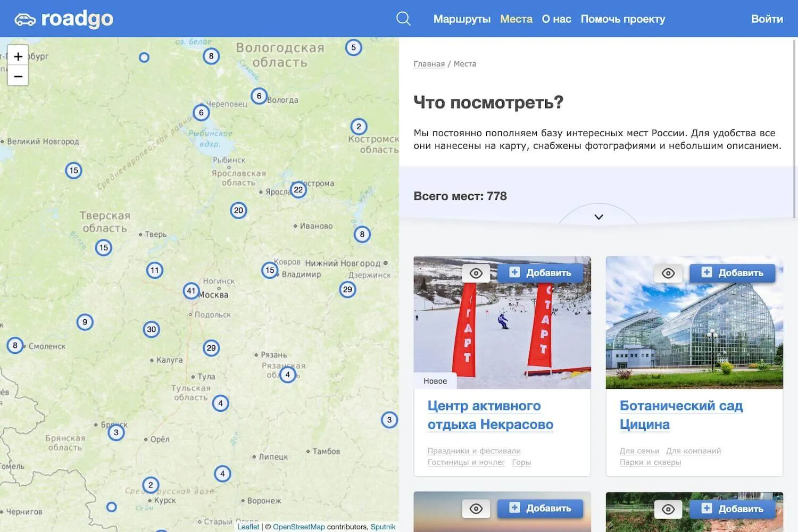Image resolution: width=798 pixels, height=532 pixels.
Task: Open the Маршруты menu item
Action: [x=462, y=19]
